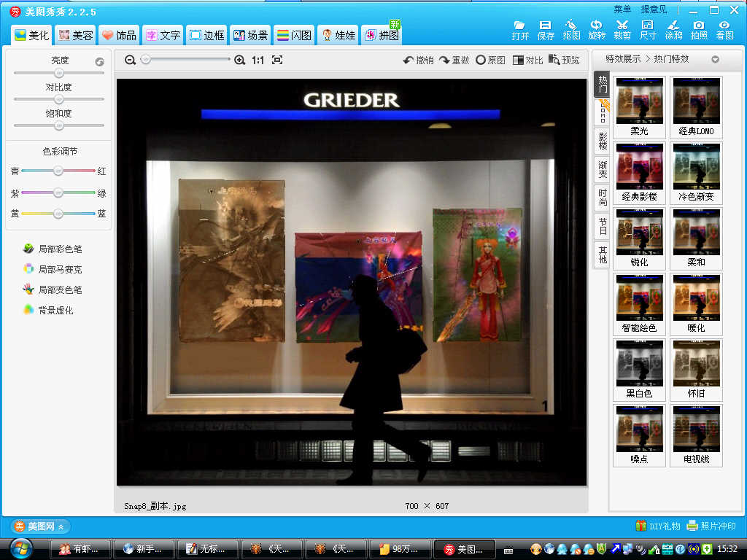Switch to the 饰品 tab
This screenshot has width=747, height=560.
click(x=119, y=35)
